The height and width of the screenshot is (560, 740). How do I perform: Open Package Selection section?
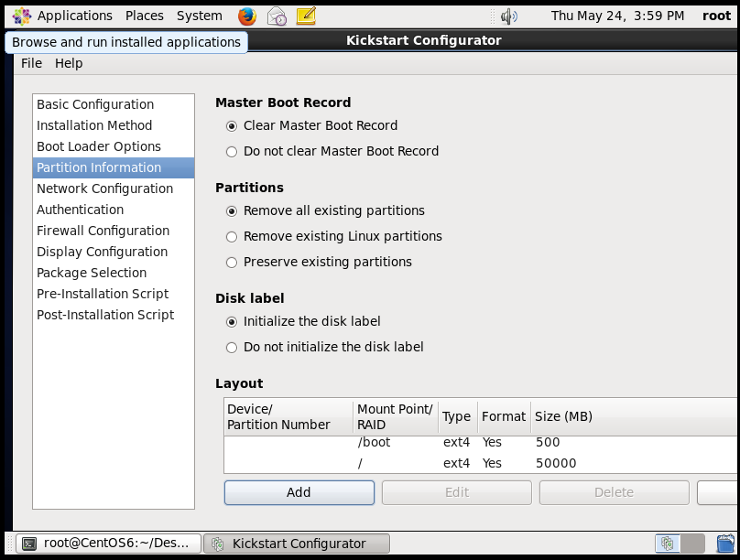coord(114,273)
